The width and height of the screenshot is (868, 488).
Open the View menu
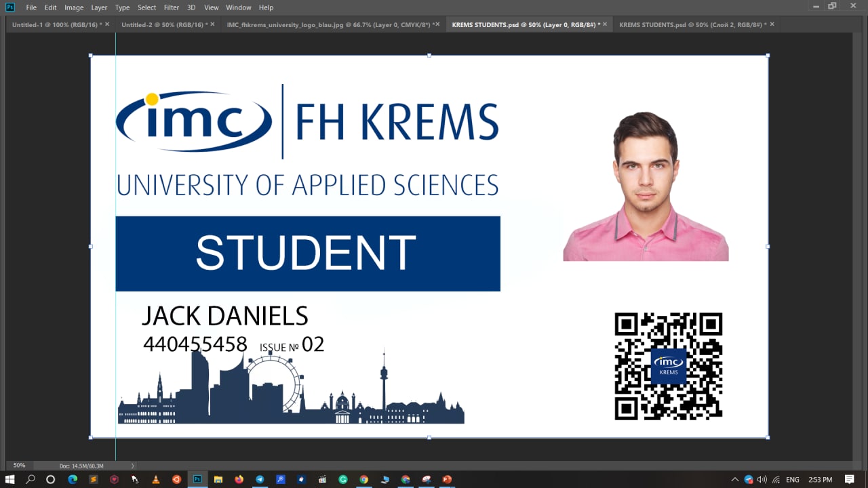click(212, 7)
